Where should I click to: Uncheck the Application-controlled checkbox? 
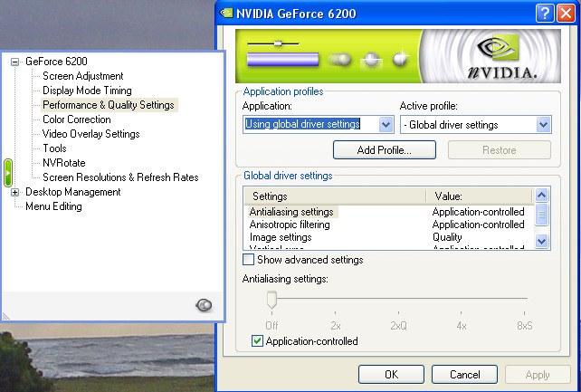(x=257, y=341)
